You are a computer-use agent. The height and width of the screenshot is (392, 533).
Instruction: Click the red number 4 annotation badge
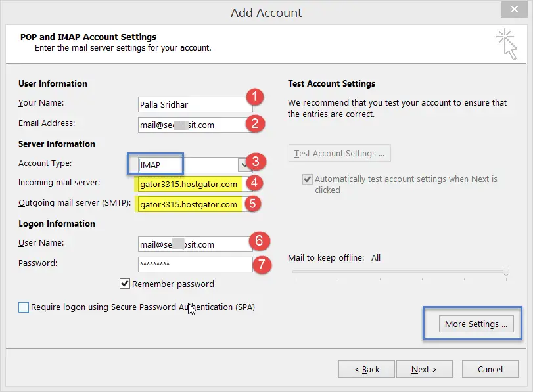tap(254, 183)
